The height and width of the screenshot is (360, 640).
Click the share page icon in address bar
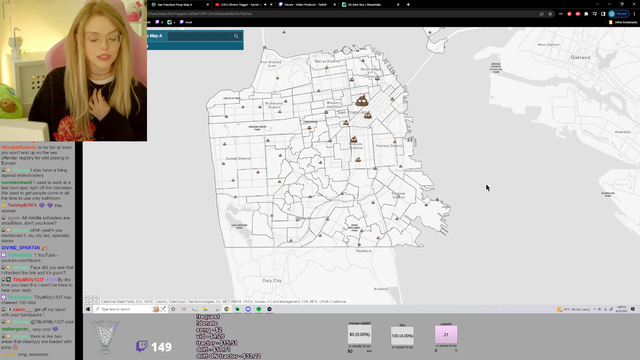pos(542,13)
